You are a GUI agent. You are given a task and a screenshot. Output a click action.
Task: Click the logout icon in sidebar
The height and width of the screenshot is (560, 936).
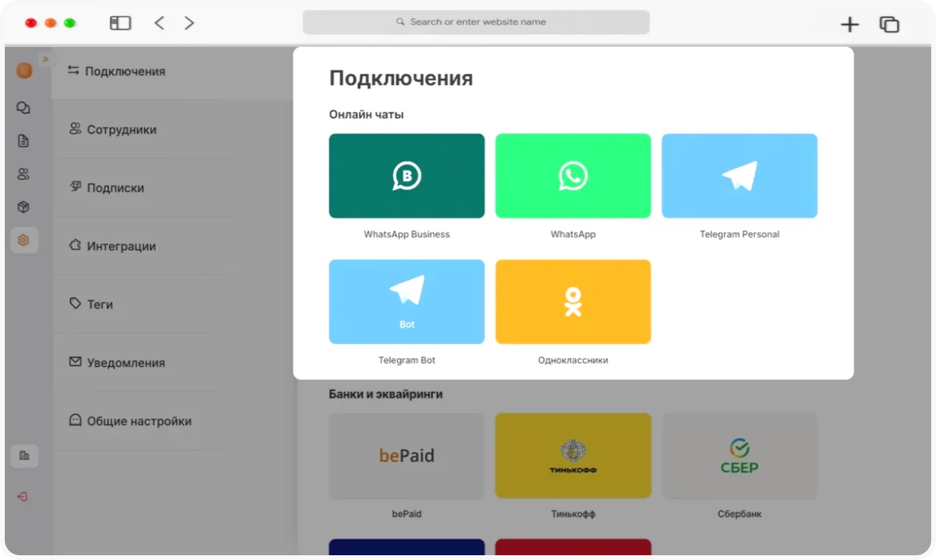22,496
